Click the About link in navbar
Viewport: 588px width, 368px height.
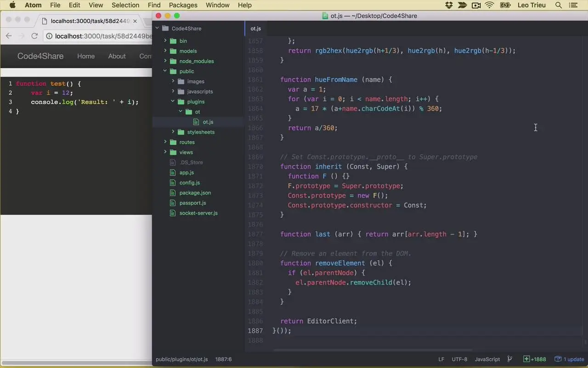pos(117,56)
